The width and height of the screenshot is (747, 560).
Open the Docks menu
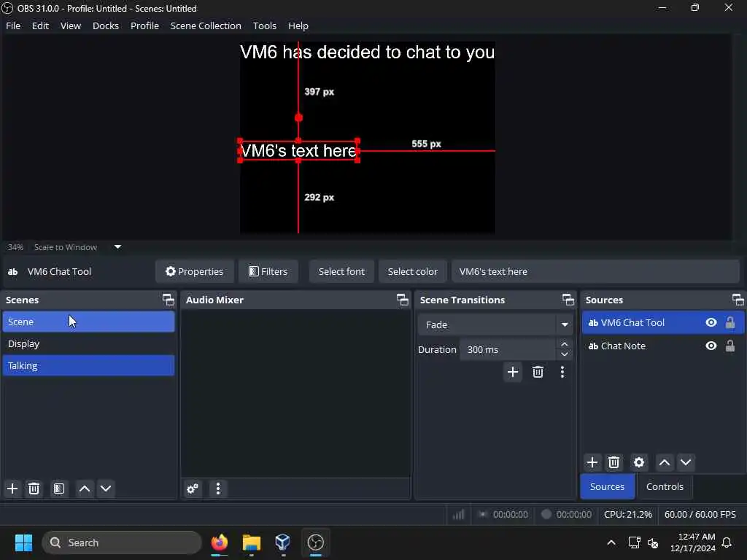click(x=106, y=26)
